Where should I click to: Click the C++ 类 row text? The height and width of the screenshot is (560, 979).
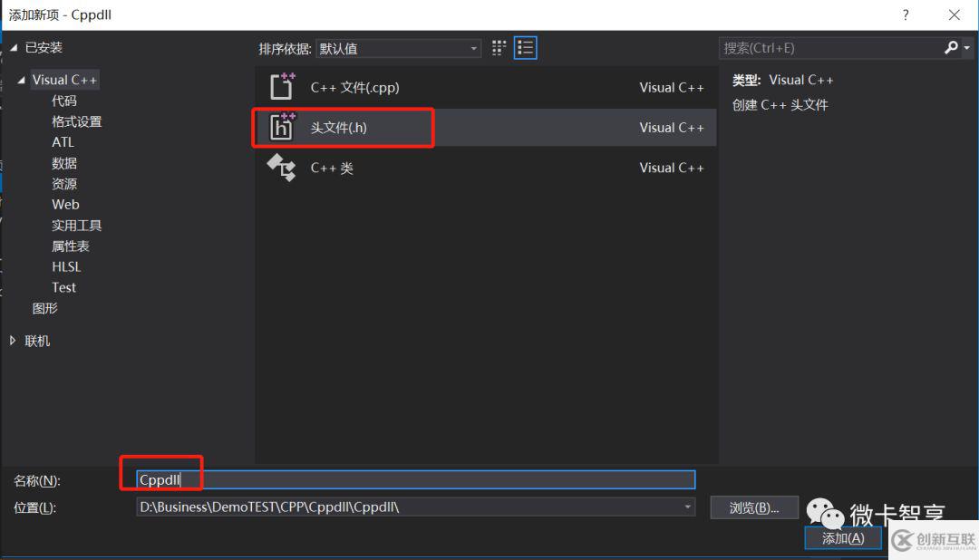(332, 168)
